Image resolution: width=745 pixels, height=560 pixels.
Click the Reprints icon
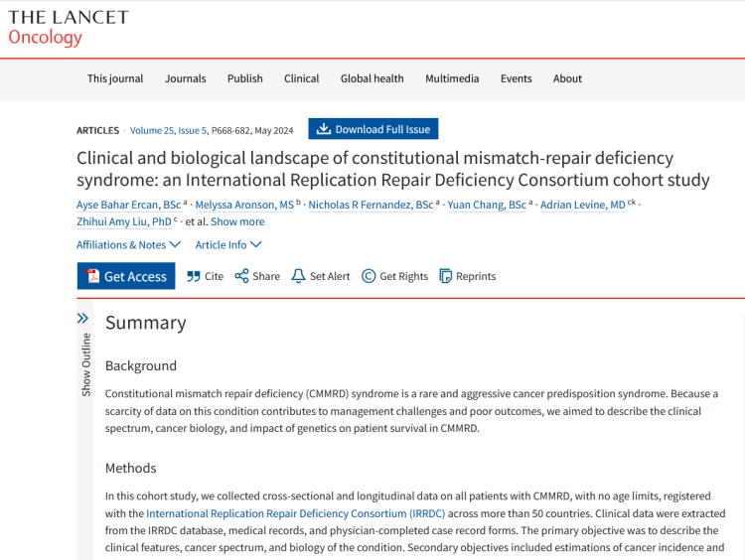[446, 276]
